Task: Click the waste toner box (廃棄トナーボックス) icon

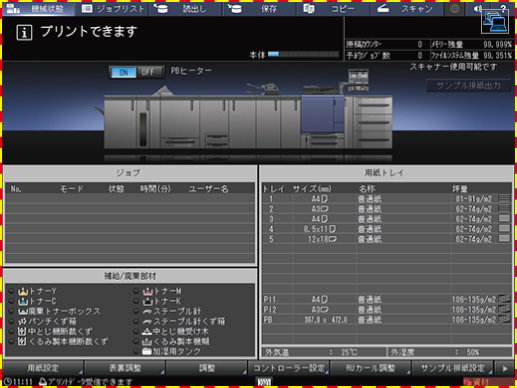Action: [23, 311]
